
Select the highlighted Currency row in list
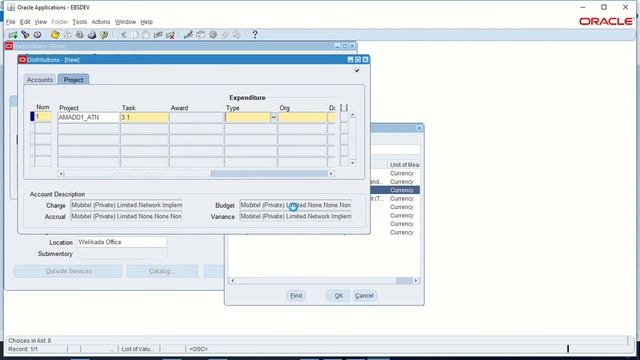pos(395,190)
